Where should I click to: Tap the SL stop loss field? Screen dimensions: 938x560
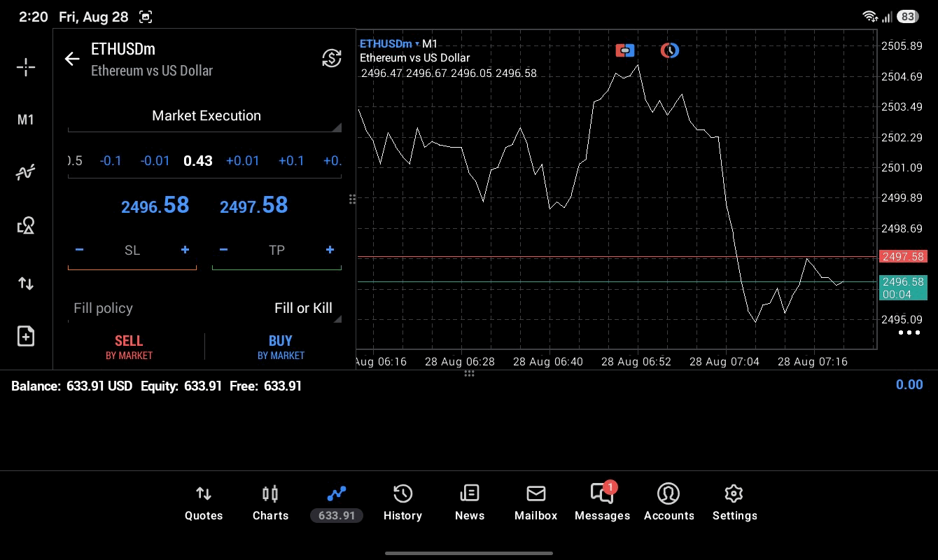(x=132, y=251)
